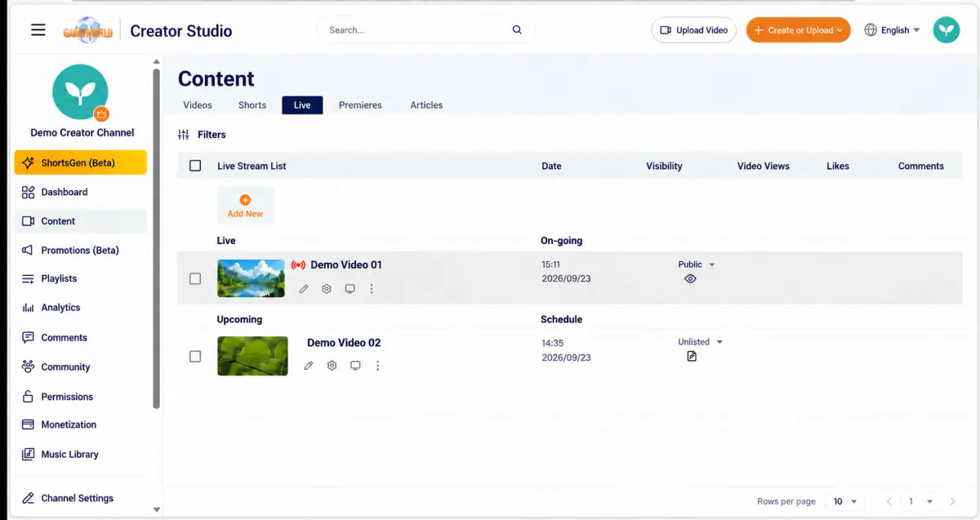Viewport: 980px width, 520px height.
Task: Open Comments in the sidebar
Action: click(x=80, y=337)
